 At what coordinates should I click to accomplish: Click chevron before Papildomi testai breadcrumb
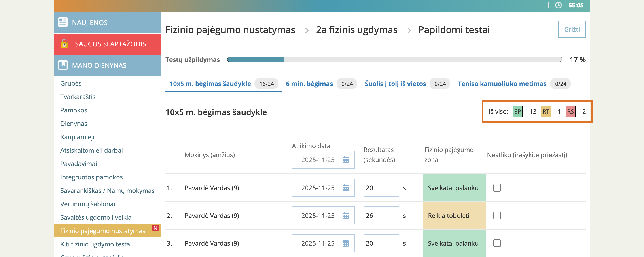[x=409, y=30]
